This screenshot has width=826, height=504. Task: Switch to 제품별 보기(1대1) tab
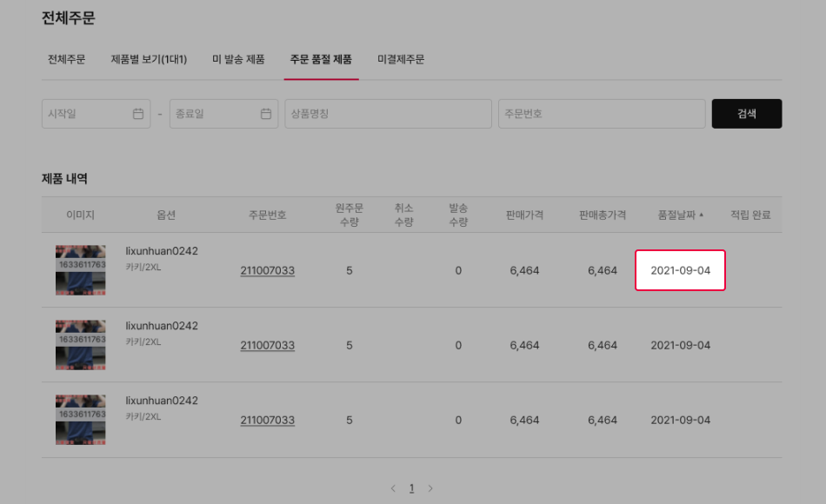pyautogui.click(x=149, y=59)
